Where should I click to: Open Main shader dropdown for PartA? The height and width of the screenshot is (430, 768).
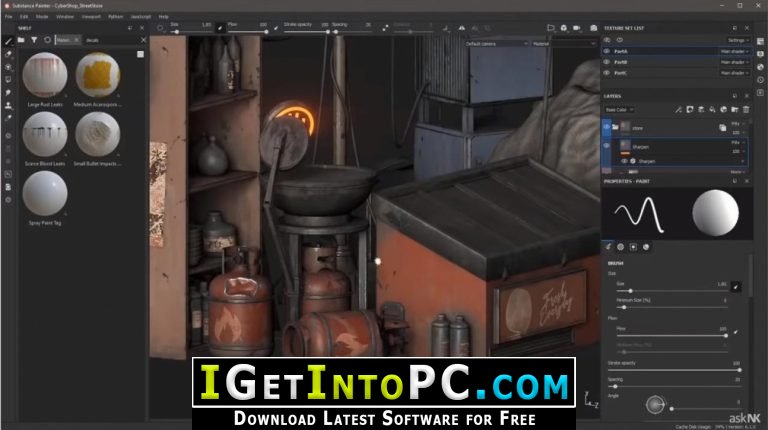coord(734,50)
